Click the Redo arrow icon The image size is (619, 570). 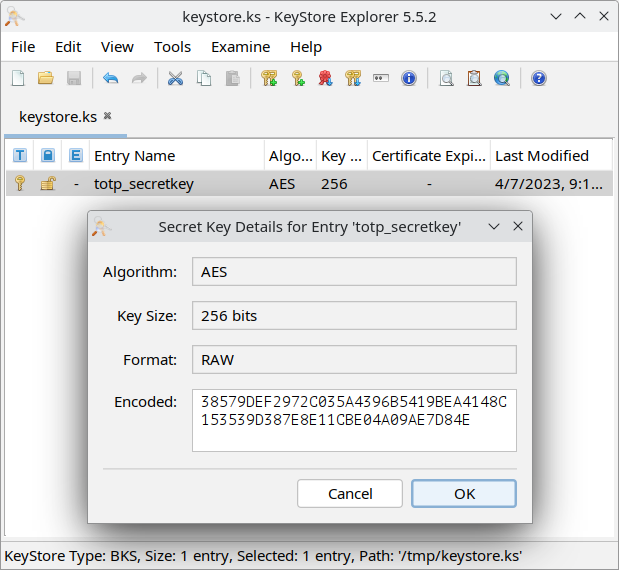click(x=139, y=78)
